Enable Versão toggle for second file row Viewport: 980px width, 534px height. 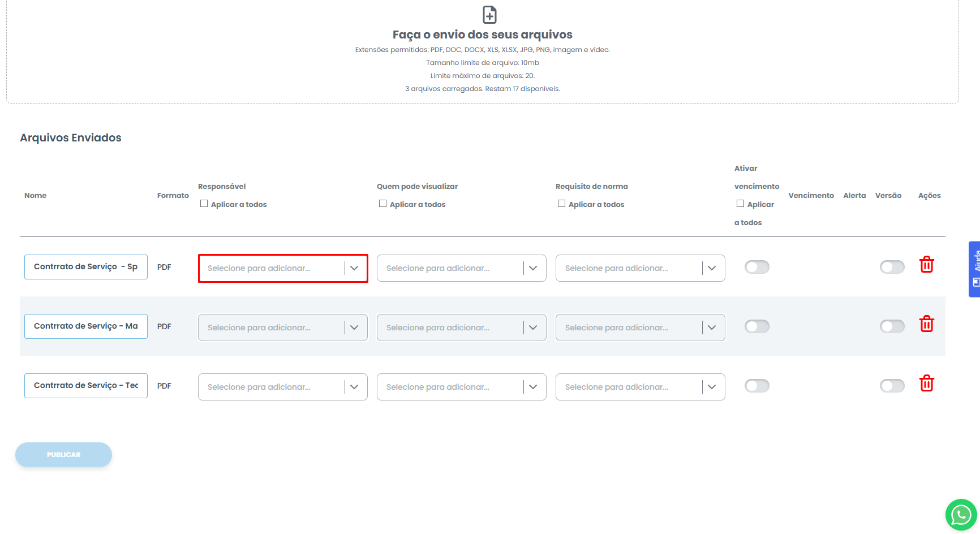pyautogui.click(x=892, y=326)
